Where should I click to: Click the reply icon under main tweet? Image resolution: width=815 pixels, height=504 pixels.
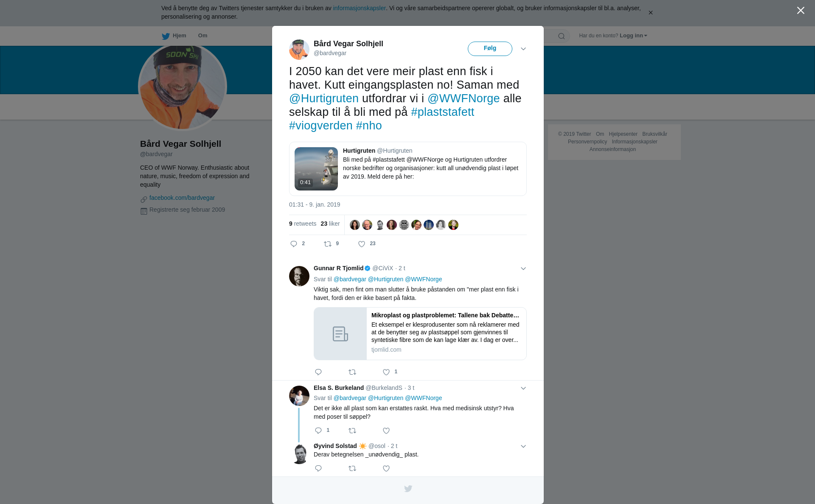[x=294, y=244]
